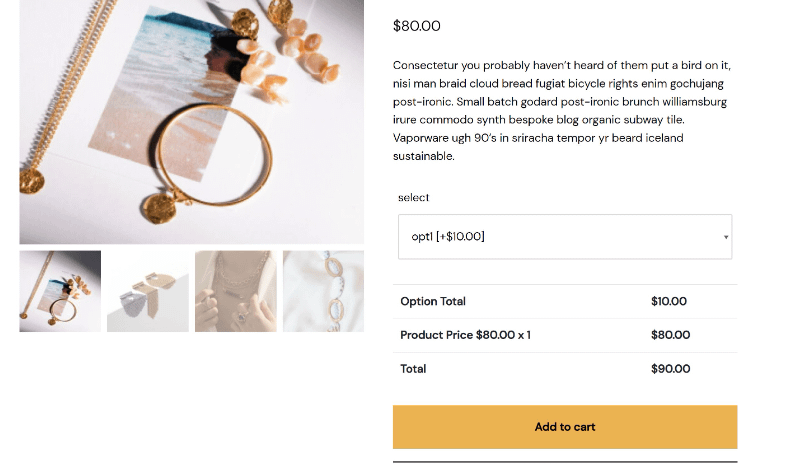Open the layered necklace thumbnail

pos(235,291)
